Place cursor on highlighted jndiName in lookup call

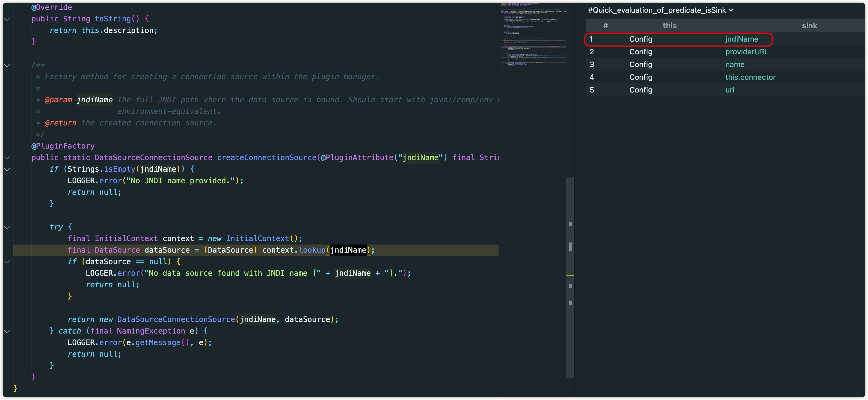348,250
